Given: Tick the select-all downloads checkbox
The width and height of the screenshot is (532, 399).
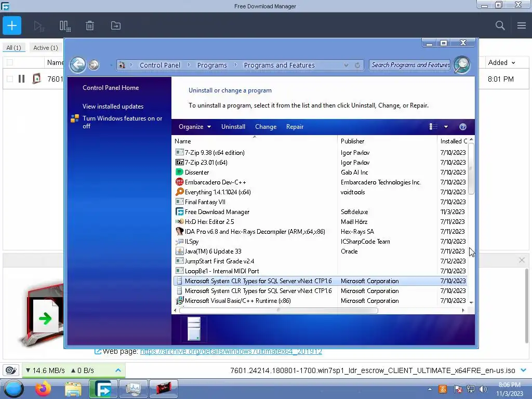Looking at the screenshot, I should coord(10,62).
